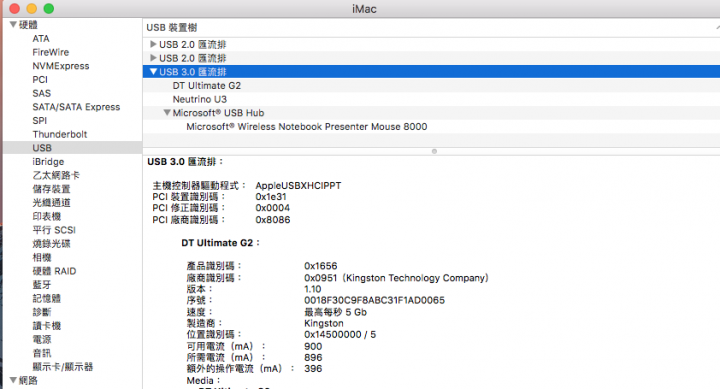720x389 pixels.
Task: Select PCI in the sidebar
Action: pos(40,80)
